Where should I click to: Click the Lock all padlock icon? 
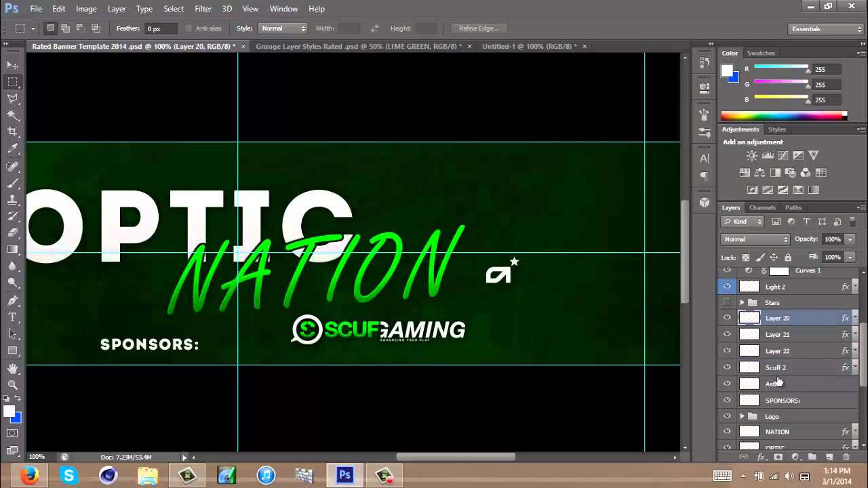click(787, 258)
